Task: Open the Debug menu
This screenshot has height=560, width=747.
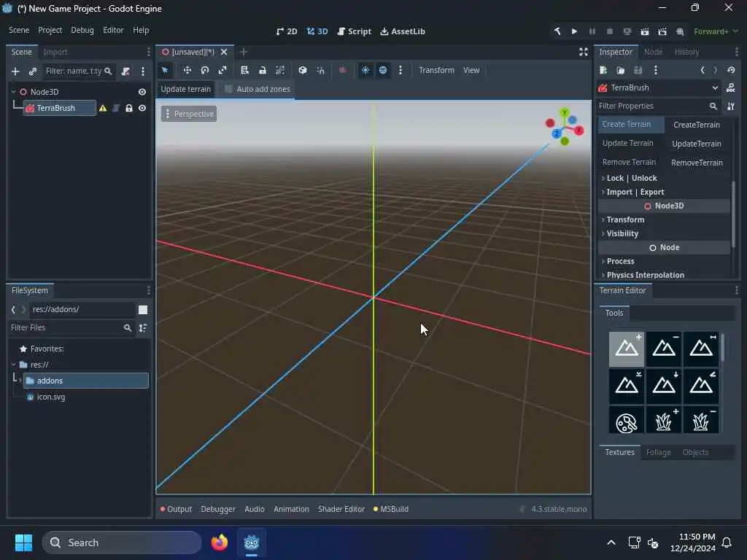Action: click(82, 30)
